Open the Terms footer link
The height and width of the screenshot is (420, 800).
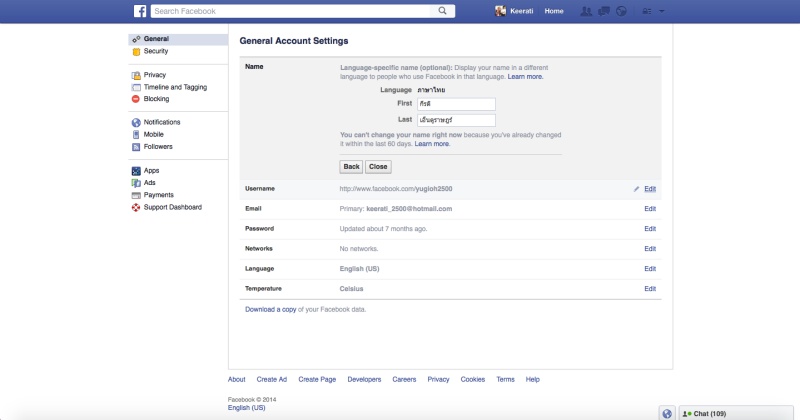[x=505, y=379]
